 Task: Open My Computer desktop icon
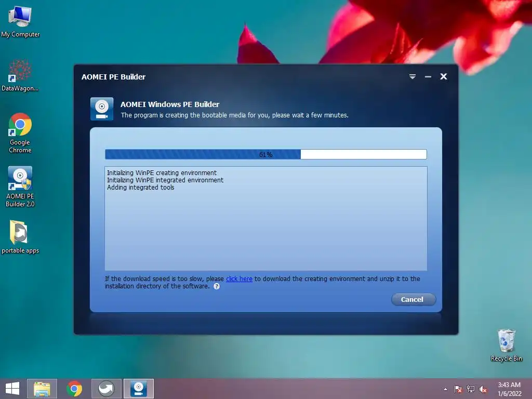pos(20,21)
